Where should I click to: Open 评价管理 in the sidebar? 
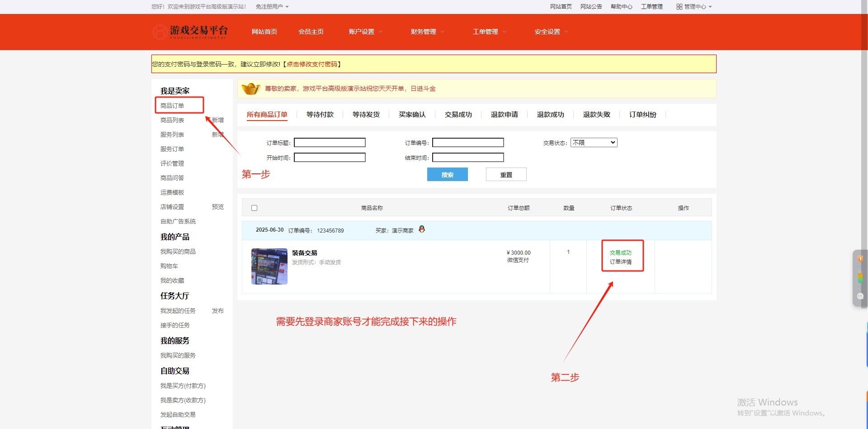[x=172, y=163]
